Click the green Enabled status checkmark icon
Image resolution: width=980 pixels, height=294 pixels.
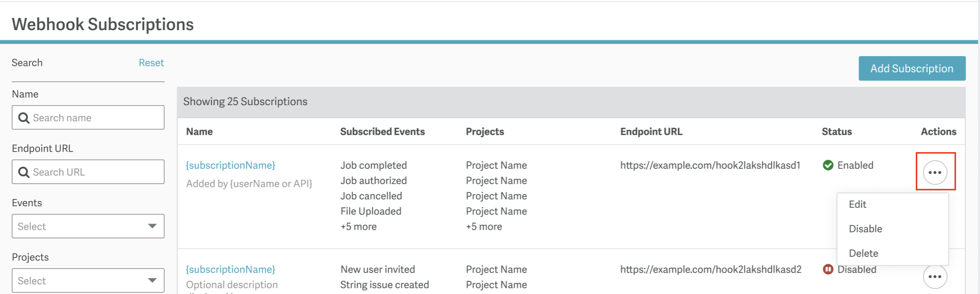tap(828, 165)
